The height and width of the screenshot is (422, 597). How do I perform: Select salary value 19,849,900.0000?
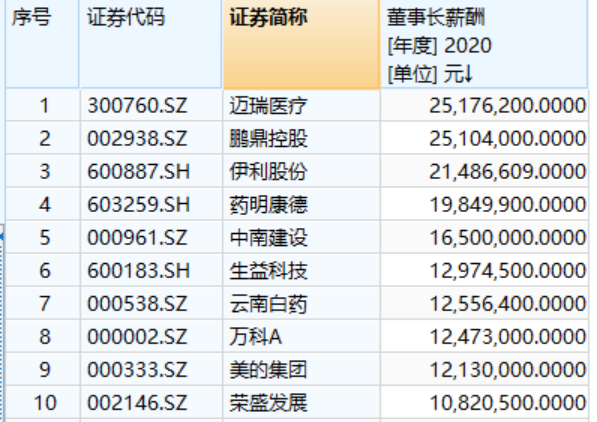(484, 205)
